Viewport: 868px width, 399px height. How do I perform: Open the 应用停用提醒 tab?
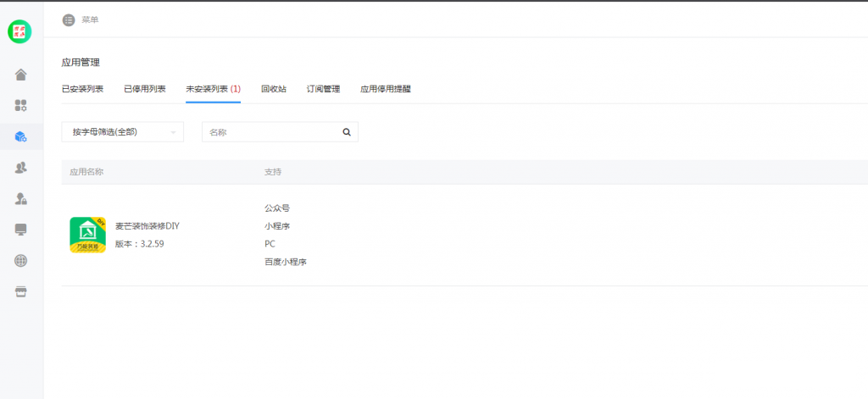(385, 89)
